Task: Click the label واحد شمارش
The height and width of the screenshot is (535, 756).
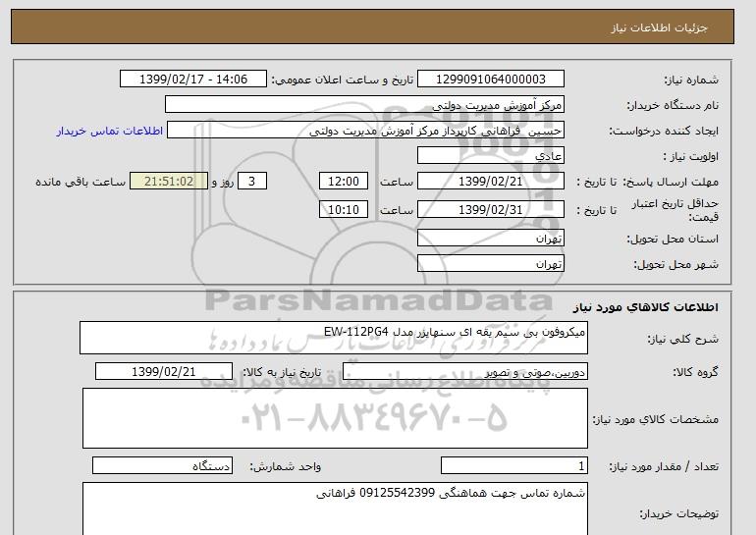Action: tap(286, 466)
